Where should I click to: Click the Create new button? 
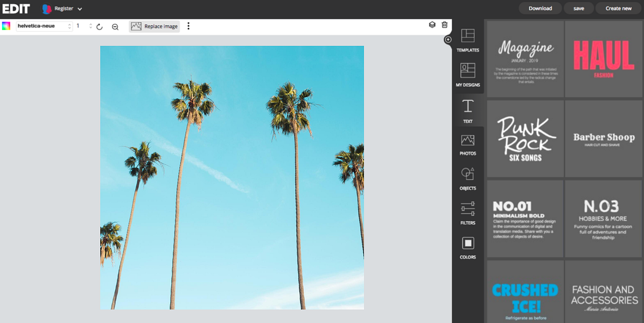[x=619, y=8]
